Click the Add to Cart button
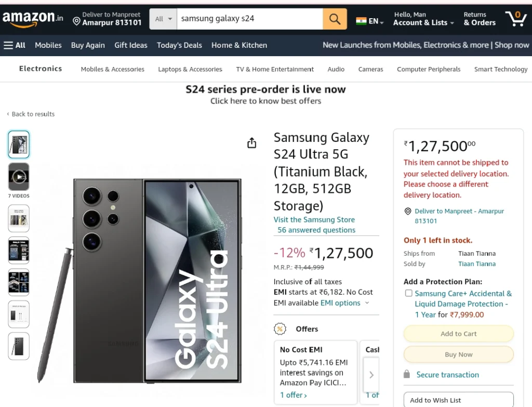The image size is (532, 407). [x=458, y=334]
